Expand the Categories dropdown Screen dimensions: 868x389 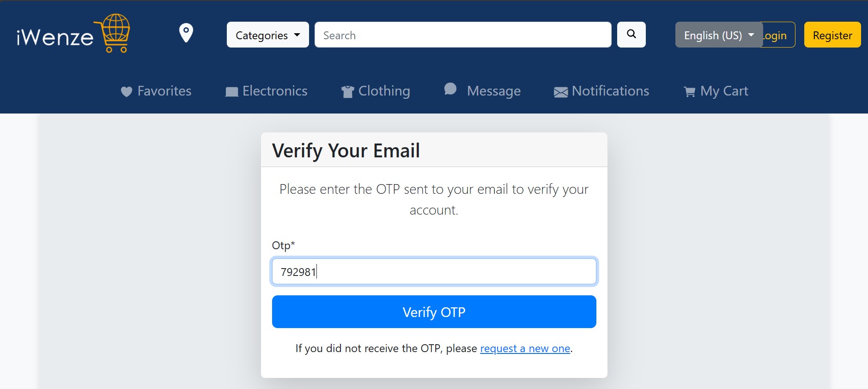(268, 35)
